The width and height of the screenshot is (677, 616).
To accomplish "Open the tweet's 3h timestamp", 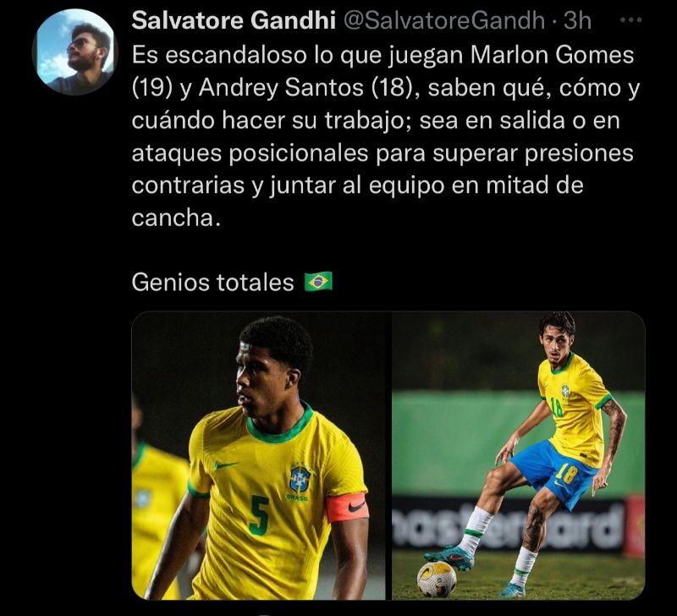I will (577, 20).
